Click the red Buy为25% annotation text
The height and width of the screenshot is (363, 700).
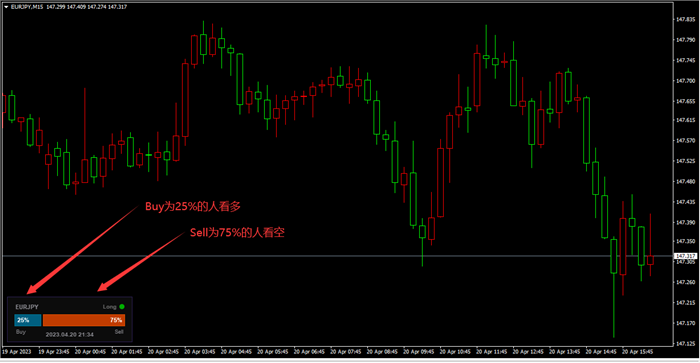click(x=193, y=206)
